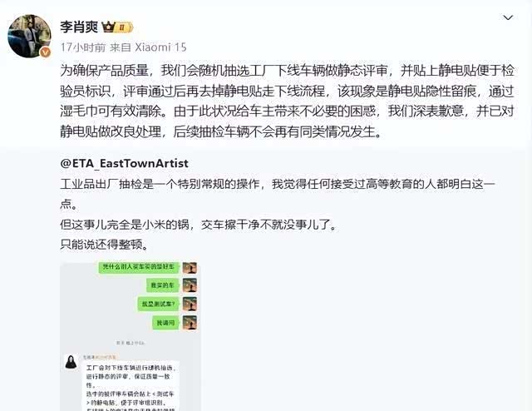Screen dimensions: 532x411
Task: Open the main post text starting 为确保产品质量
Action: tap(287, 102)
